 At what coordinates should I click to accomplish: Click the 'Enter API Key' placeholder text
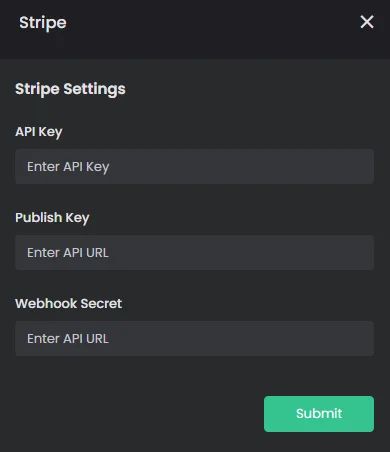tap(68, 167)
